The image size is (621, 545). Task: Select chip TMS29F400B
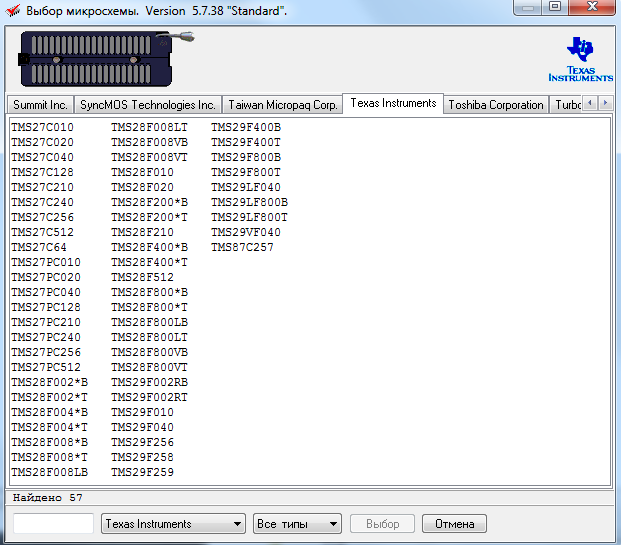(246, 127)
